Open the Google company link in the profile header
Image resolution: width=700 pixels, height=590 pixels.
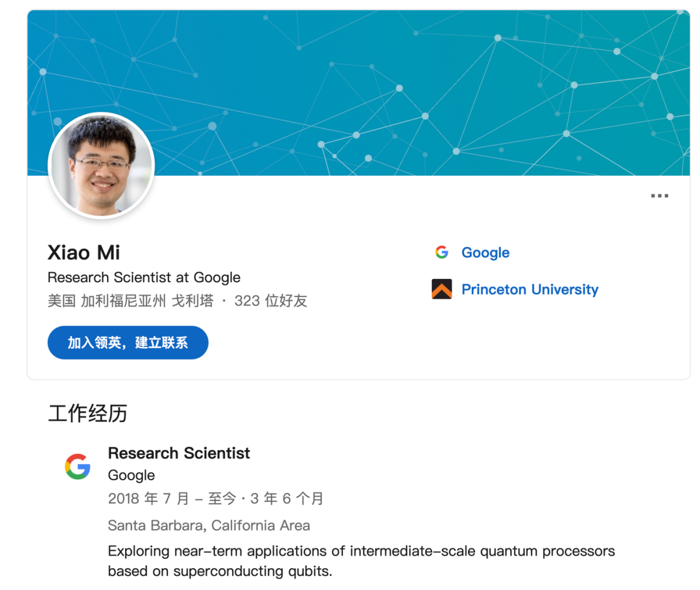click(485, 253)
